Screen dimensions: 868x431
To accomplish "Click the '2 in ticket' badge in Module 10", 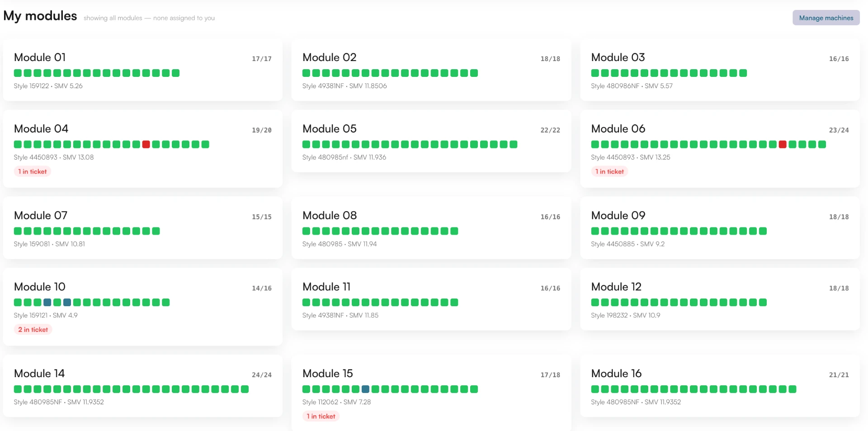I will coord(33,330).
